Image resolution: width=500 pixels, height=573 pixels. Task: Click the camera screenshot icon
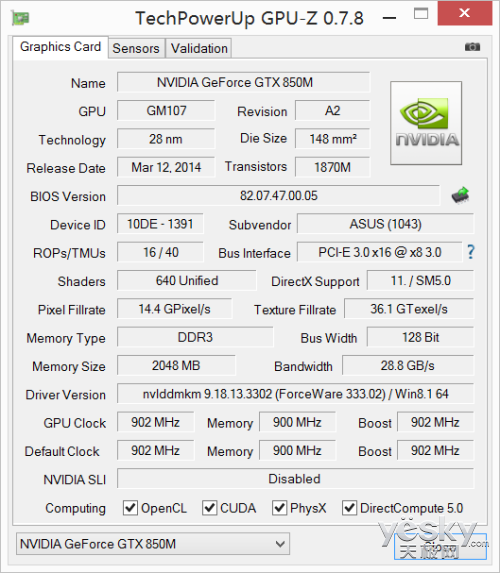point(472,47)
